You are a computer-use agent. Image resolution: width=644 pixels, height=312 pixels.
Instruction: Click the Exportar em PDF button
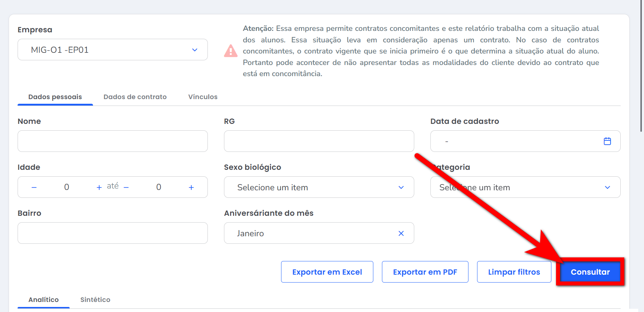[x=425, y=272]
